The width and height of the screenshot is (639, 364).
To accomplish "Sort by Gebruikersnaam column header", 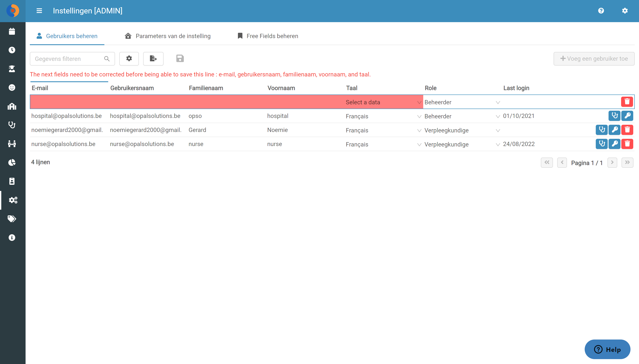I will click(x=132, y=88).
